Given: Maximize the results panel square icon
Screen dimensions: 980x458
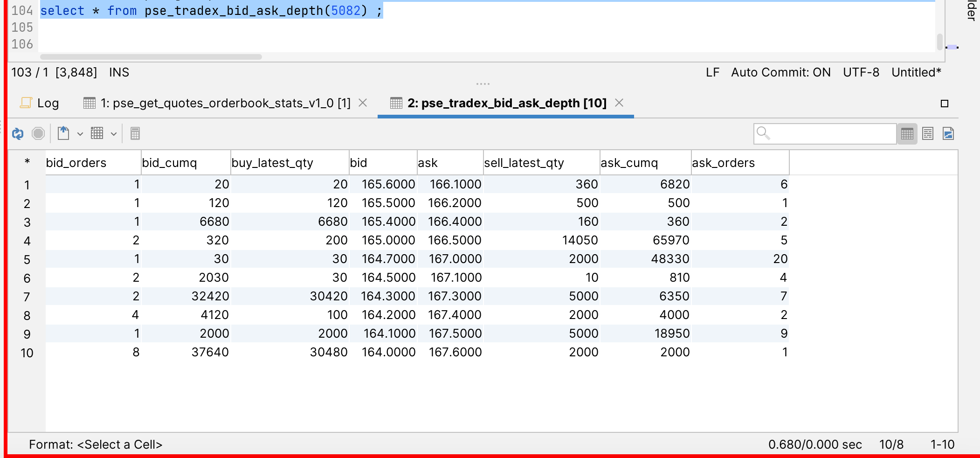Looking at the screenshot, I should (945, 104).
